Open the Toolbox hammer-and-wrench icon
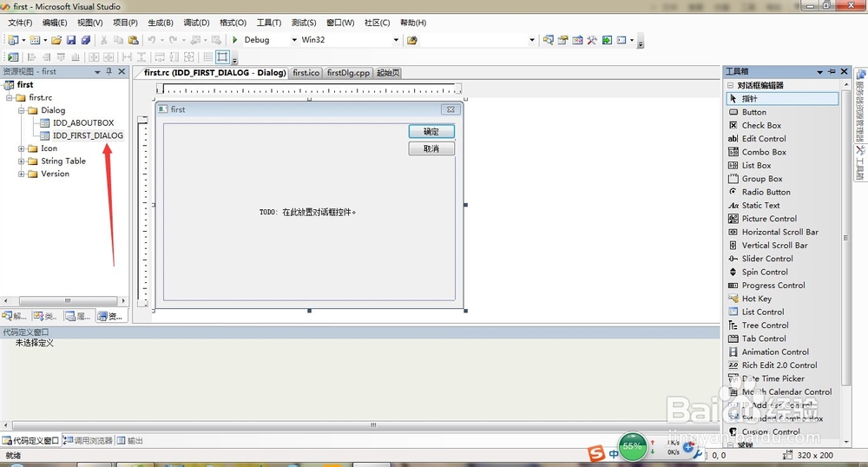Viewport: 868px width, 467px height. coord(592,40)
